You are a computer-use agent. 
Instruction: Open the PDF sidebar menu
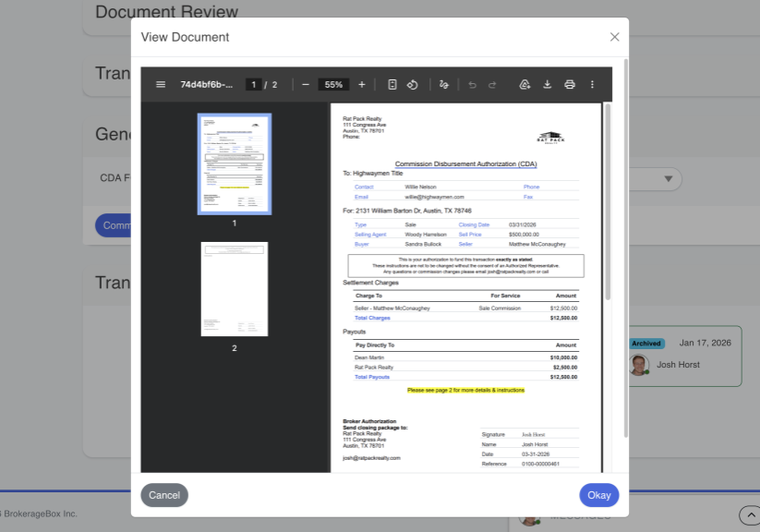click(x=160, y=84)
